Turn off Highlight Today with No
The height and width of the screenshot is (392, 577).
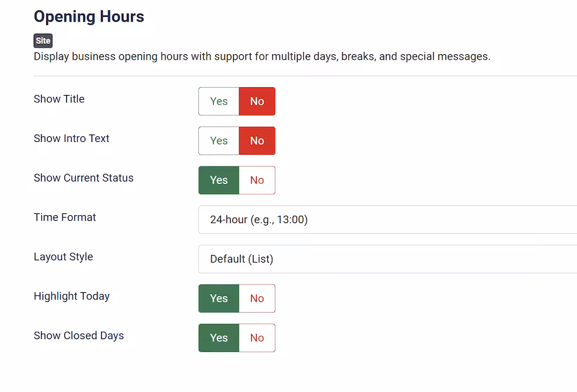pos(257,298)
